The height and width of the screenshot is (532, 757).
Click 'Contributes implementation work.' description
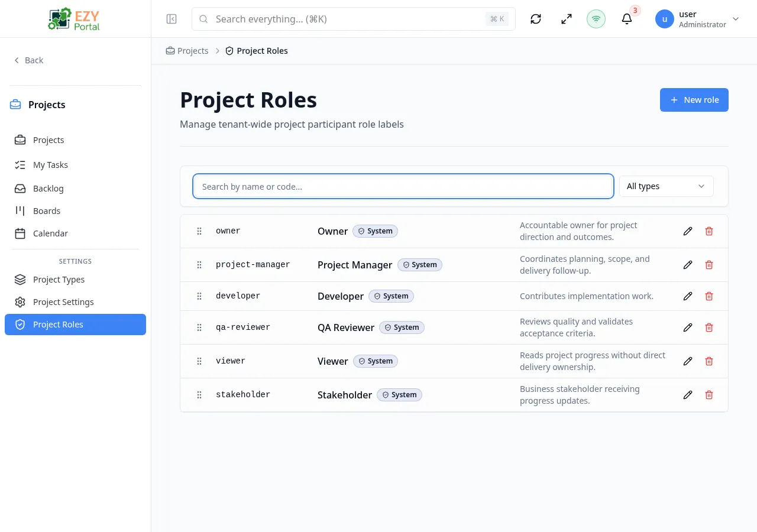587,296
